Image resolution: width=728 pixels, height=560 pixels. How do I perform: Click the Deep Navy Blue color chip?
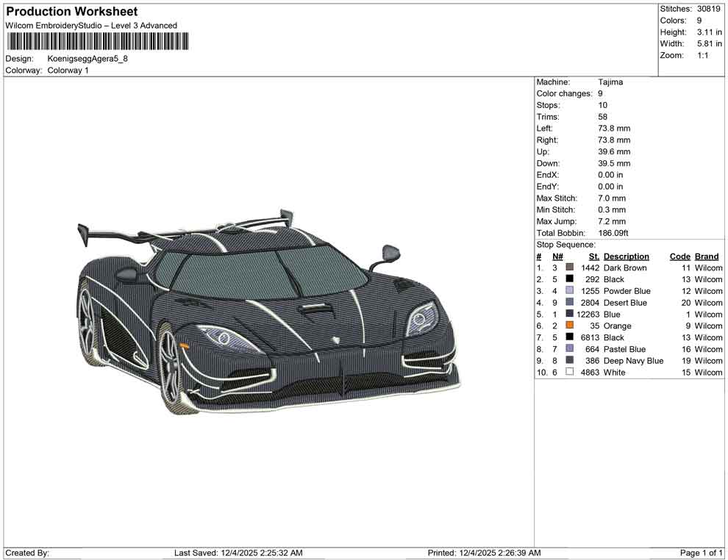[x=568, y=360]
